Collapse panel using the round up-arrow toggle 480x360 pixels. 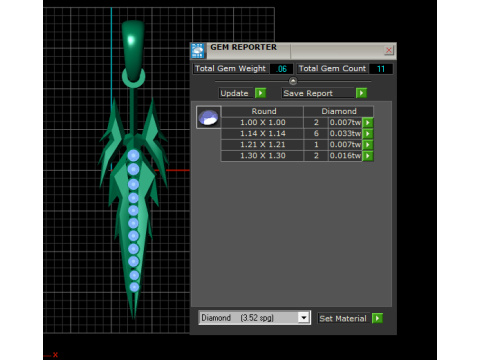(x=293, y=81)
